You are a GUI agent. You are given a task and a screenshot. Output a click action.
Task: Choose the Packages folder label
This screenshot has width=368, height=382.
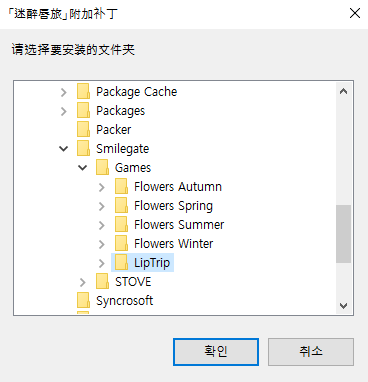(121, 111)
